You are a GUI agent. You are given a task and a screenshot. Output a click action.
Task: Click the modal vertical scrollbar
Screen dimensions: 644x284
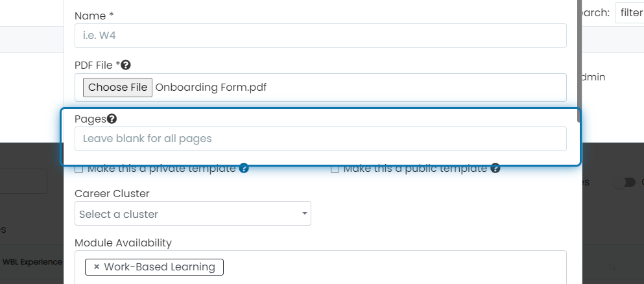pyautogui.click(x=579, y=62)
